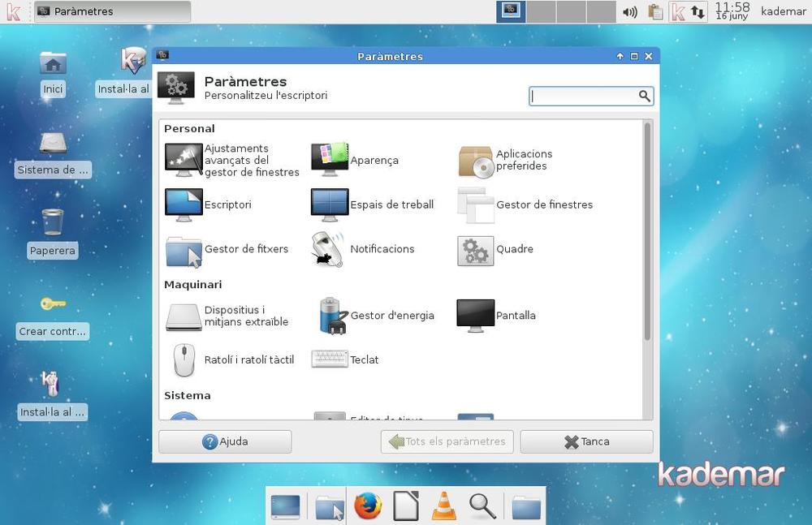Select Paràmetres window in the taskbar
The image size is (812, 525).
(x=113, y=11)
